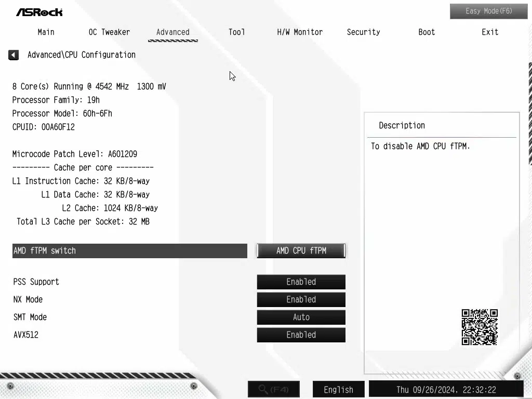Click the QR code image
The height and width of the screenshot is (399, 532).
pyautogui.click(x=479, y=327)
